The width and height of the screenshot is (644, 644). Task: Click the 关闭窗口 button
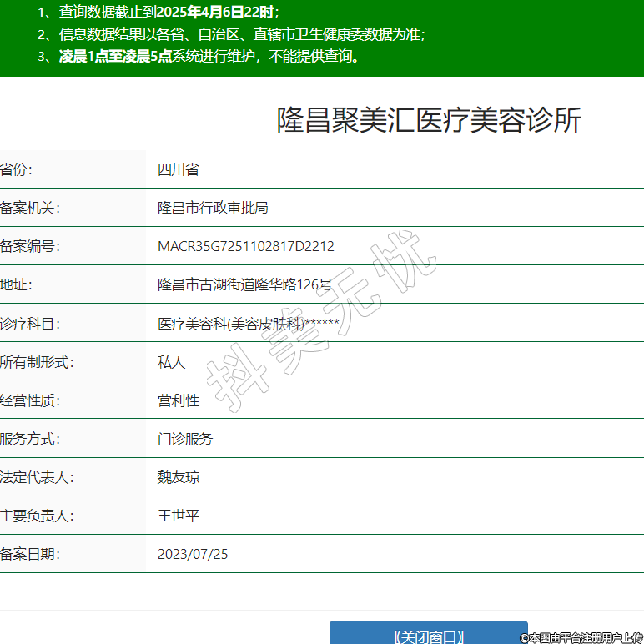pos(428,635)
